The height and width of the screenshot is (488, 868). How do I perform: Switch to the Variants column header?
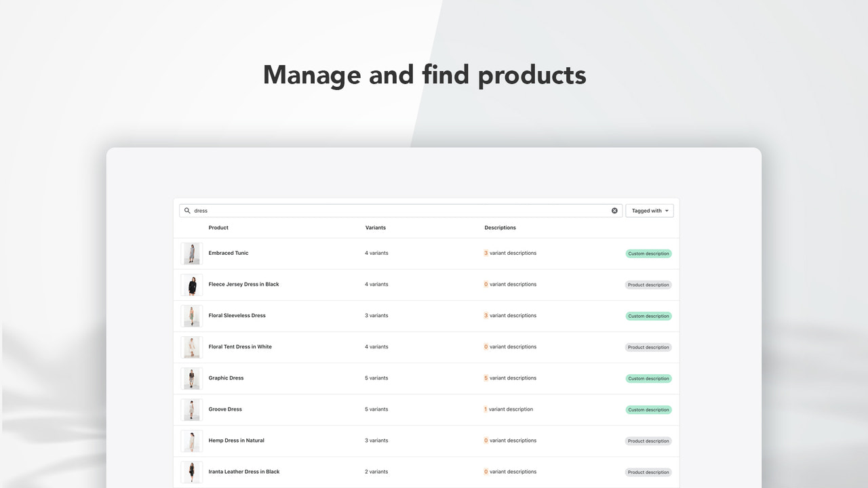376,228
